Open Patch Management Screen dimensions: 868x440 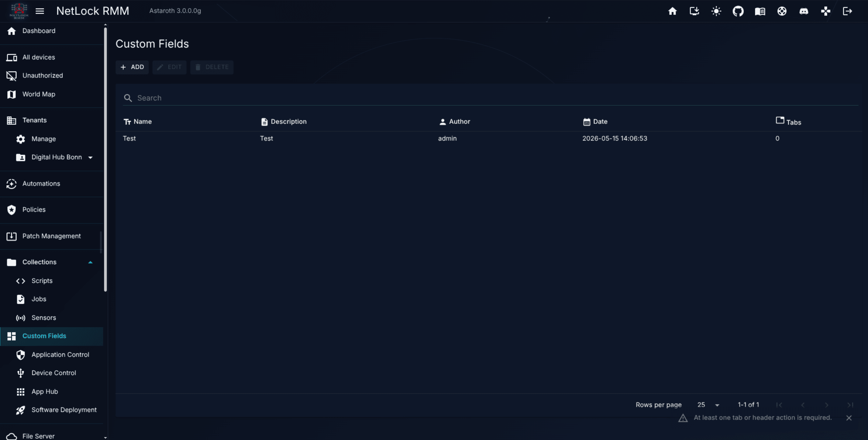click(52, 236)
